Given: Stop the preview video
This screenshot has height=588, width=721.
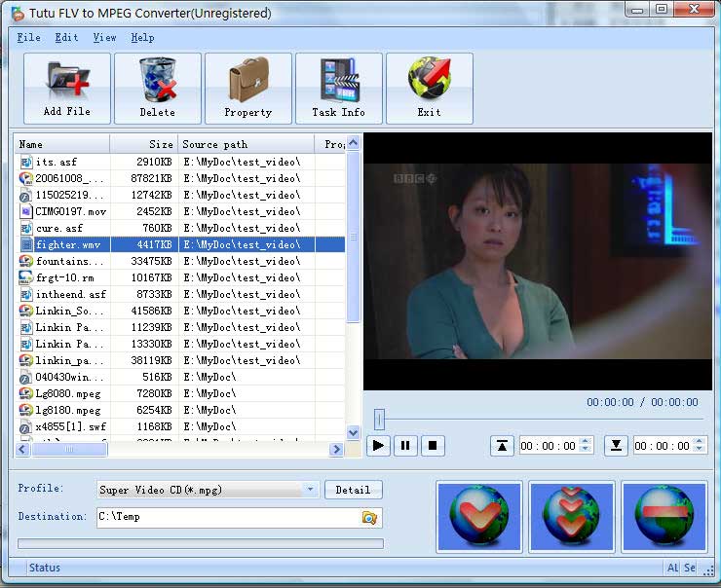Looking at the screenshot, I should pyautogui.click(x=433, y=446).
